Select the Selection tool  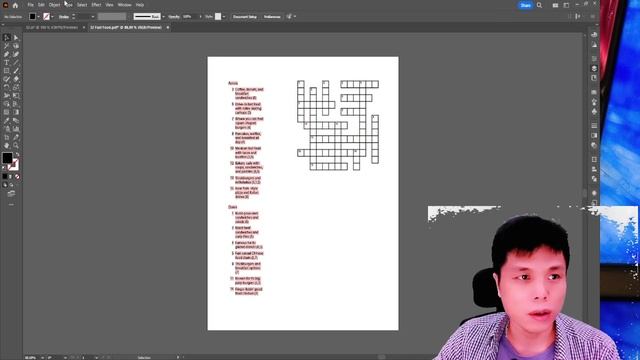tap(7, 38)
